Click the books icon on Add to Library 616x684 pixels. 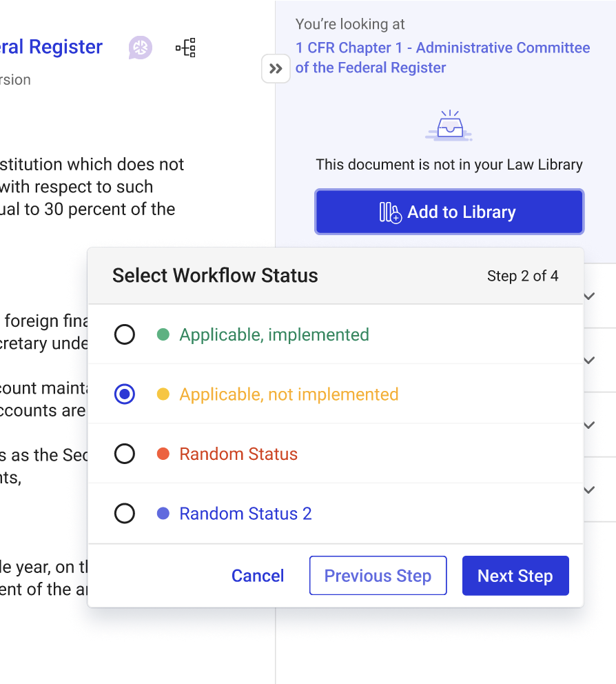pos(390,212)
